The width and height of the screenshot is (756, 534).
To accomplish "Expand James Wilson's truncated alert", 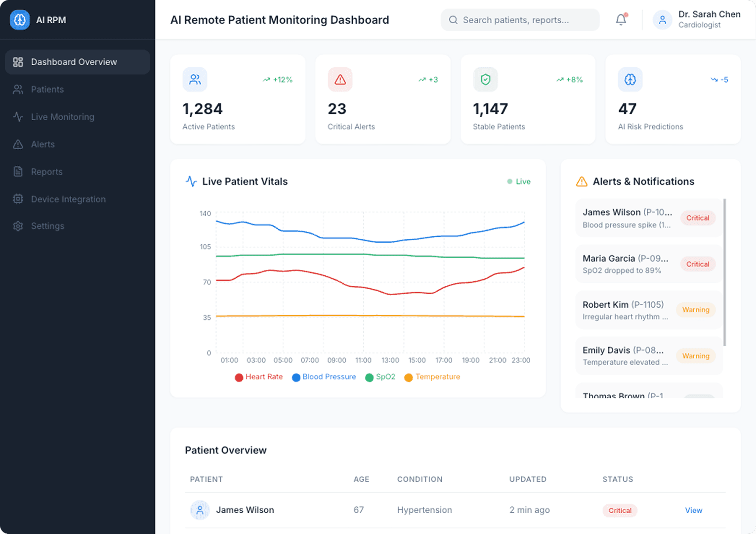I will (x=648, y=218).
